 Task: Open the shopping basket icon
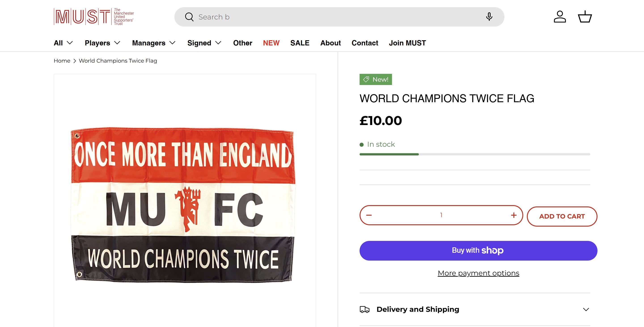585,17
